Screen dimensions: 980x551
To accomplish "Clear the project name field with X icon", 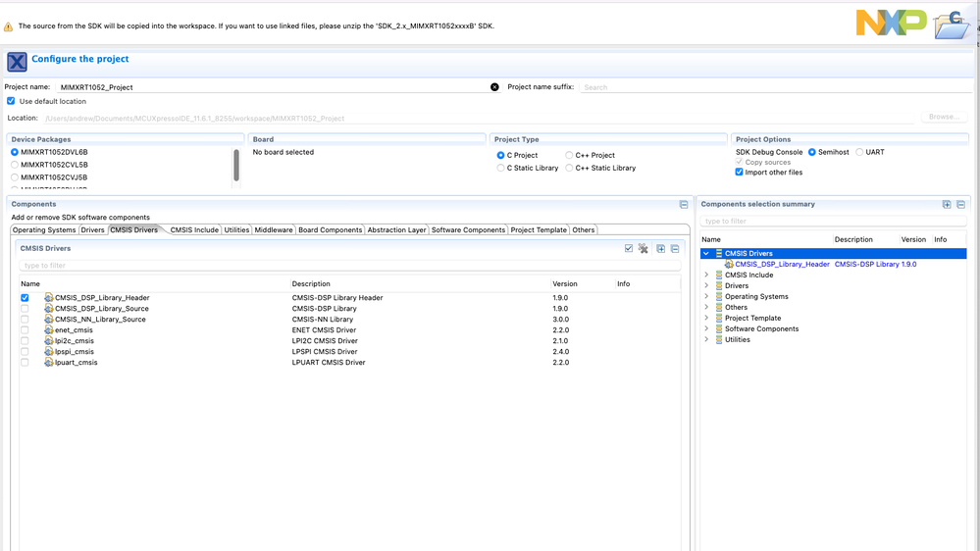I will point(494,87).
